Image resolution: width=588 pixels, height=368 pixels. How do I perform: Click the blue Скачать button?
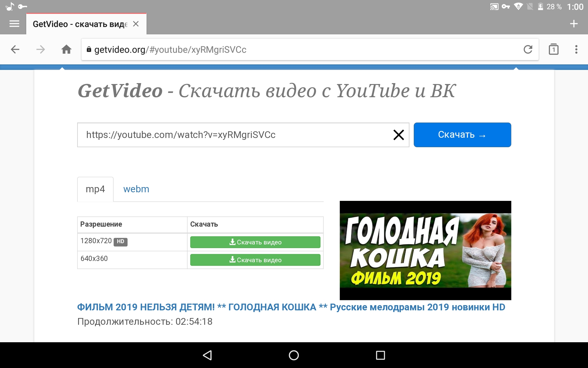click(x=462, y=135)
